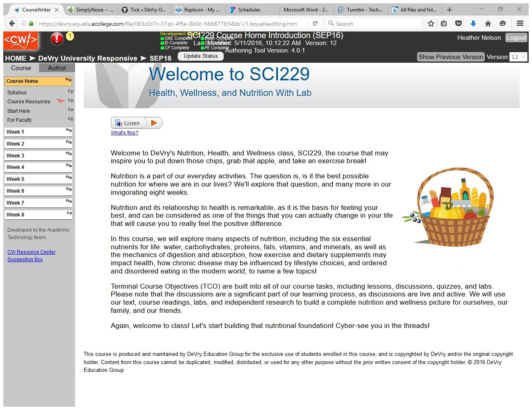Image resolution: width=532 pixels, height=410 pixels.
Task: Open a new browser tab with plus
Action: (x=449, y=10)
